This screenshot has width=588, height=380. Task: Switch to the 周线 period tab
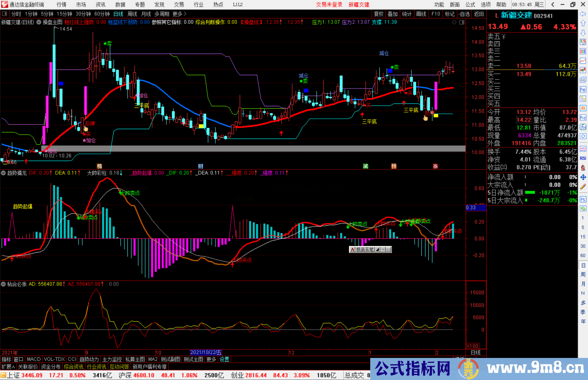point(132,14)
